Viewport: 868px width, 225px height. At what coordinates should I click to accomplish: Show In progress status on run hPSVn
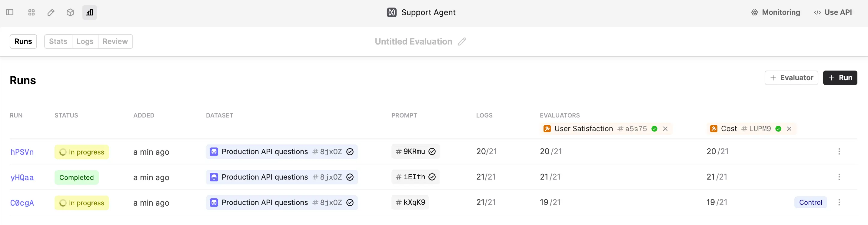[81, 152]
